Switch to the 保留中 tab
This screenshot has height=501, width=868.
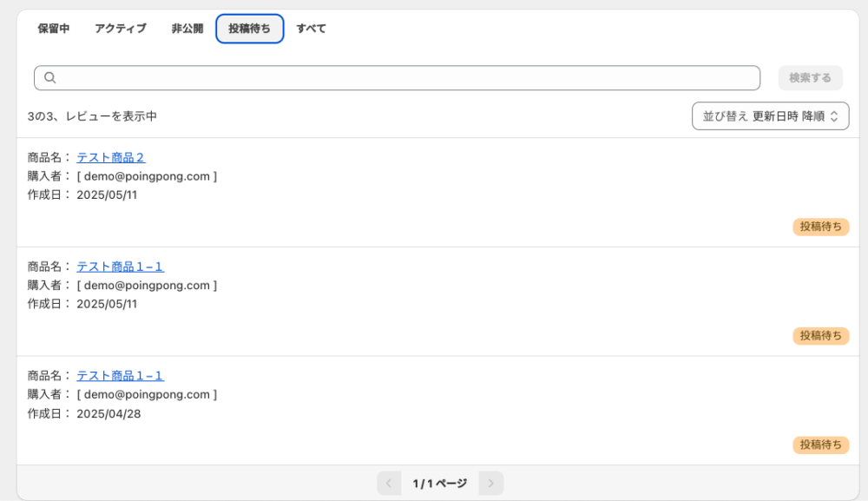(54, 29)
